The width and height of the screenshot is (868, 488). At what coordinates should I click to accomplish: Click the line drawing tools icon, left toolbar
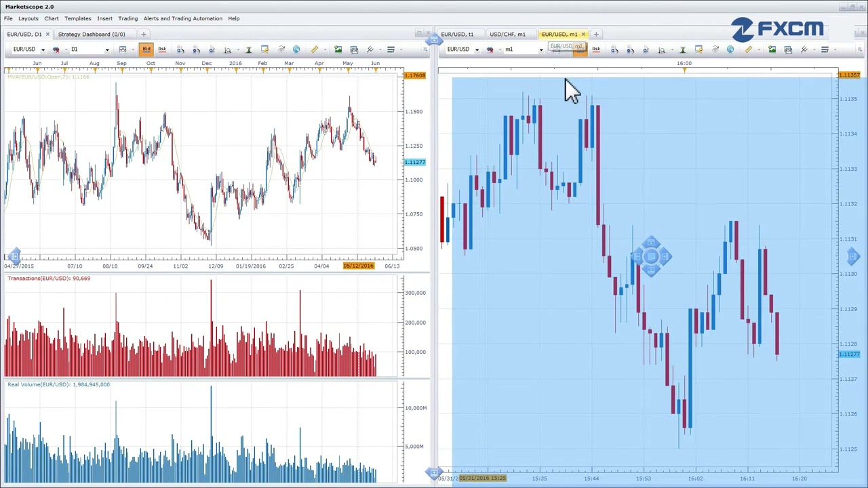point(370,49)
